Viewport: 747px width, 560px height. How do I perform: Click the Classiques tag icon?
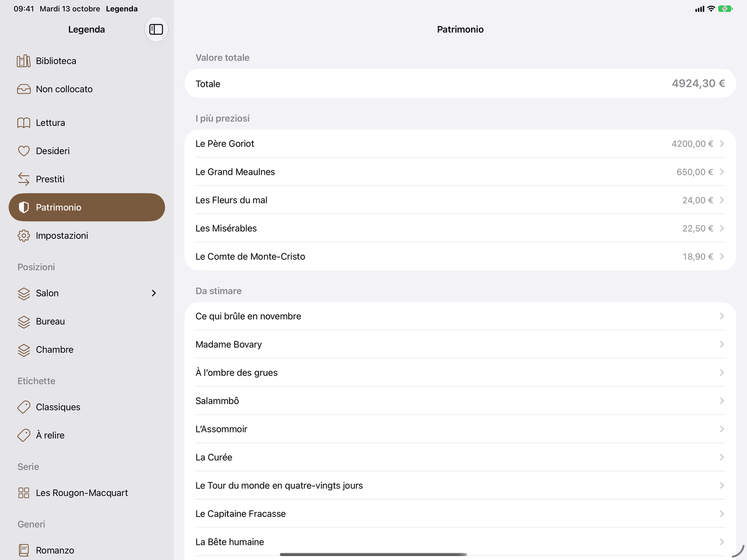pos(24,407)
